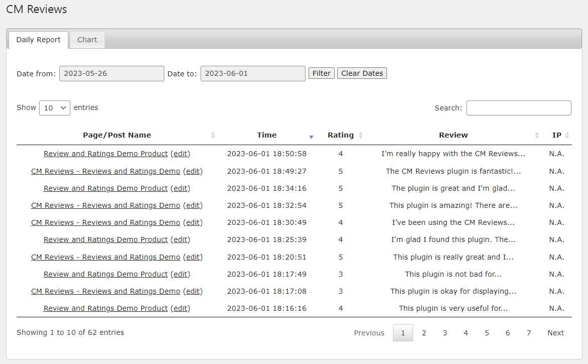The height and width of the screenshot is (364, 588).
Task: Click review "This plugin is amazing! There are..."
Action: 453,205
